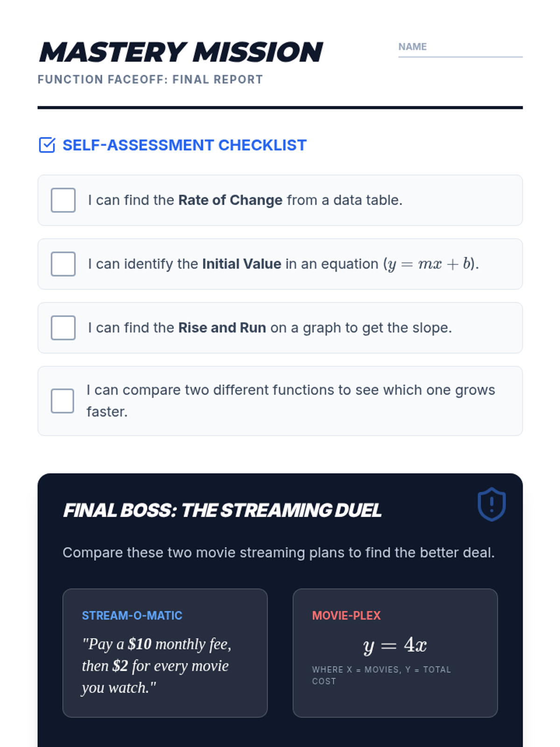Mark the Rise and Run checkbox

coord(63,328)
